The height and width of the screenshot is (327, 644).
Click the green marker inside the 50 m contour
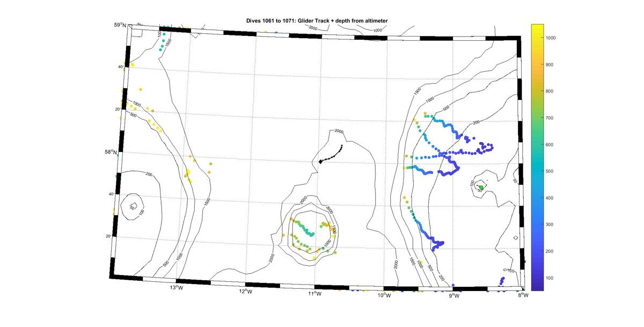pyautogui.click(x=481, y=187)
